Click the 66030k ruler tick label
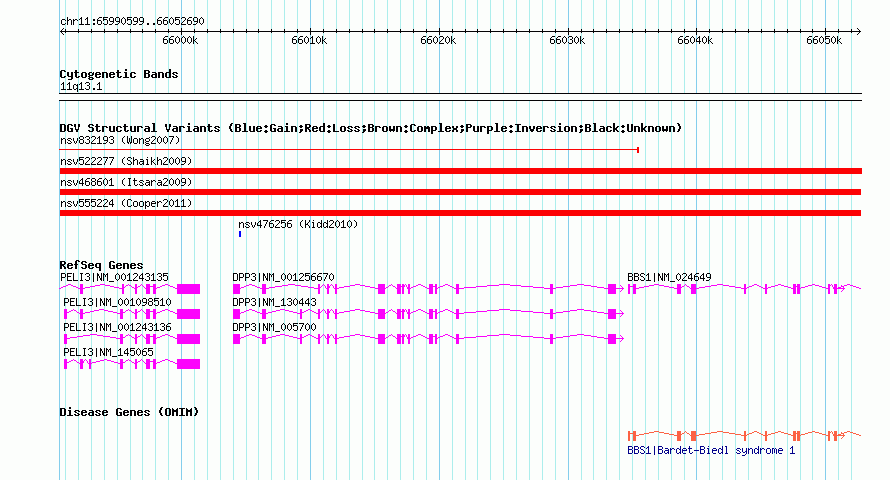The height and width of the screenshot is (480, 890). click(566, 40)
